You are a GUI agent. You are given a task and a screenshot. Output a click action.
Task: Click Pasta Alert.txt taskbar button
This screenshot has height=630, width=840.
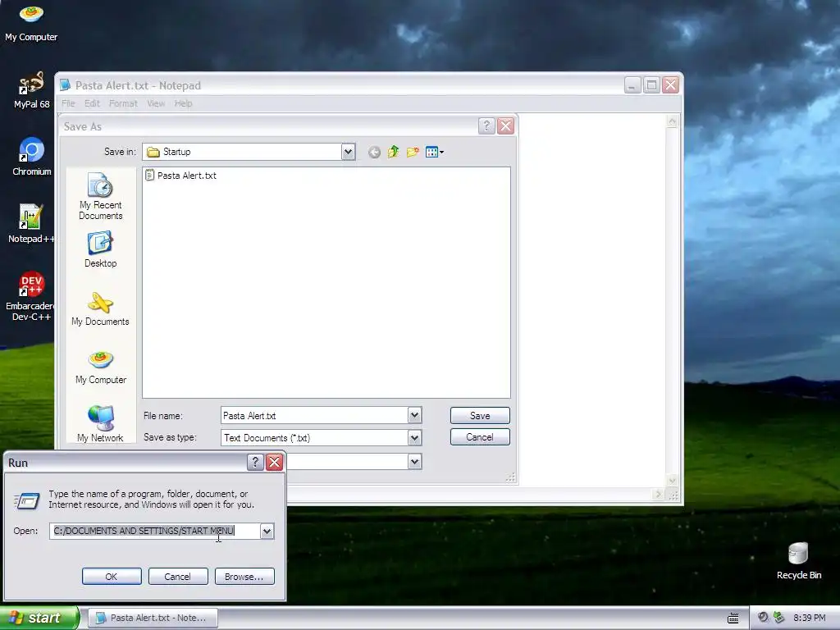pyautogui.click(x=153, y=618)
